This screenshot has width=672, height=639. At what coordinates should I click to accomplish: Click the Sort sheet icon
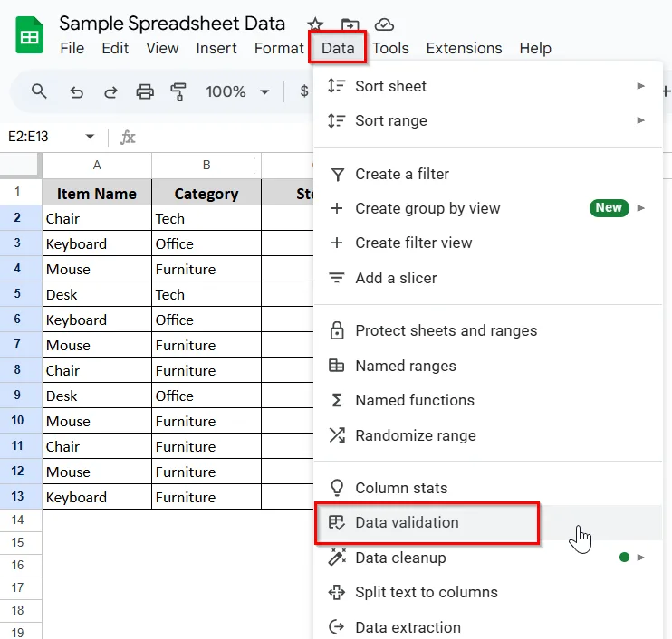(x=336, y=86)
